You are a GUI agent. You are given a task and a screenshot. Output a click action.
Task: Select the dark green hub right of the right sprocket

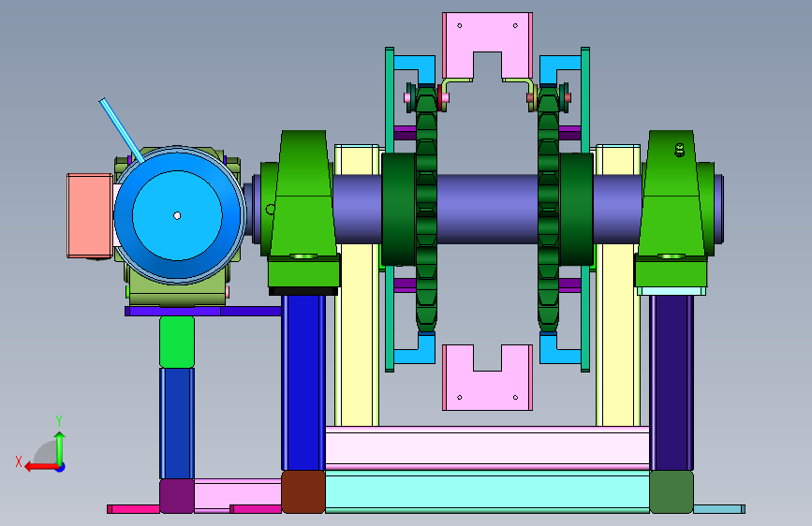(576, 209)
